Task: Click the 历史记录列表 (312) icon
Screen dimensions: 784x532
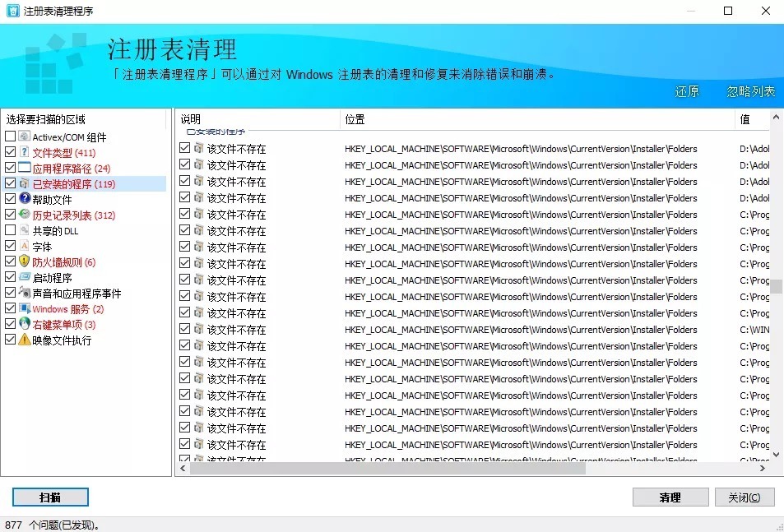Action: pyautogui.click(x=25, y=215)
